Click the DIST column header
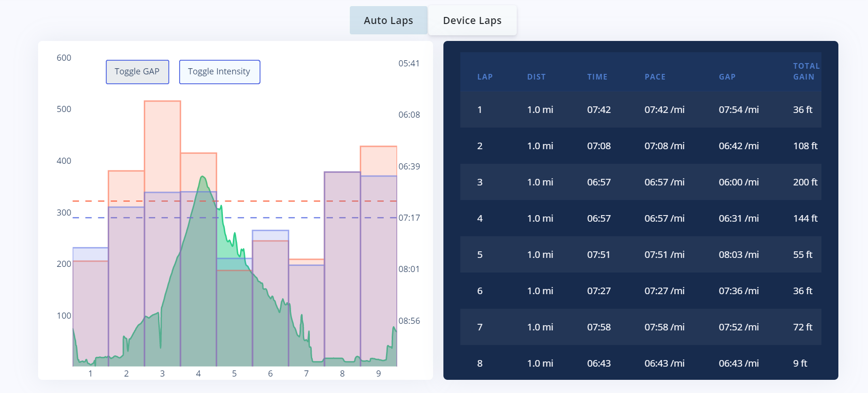Screen dimensions: 868x393 point(536,77)
